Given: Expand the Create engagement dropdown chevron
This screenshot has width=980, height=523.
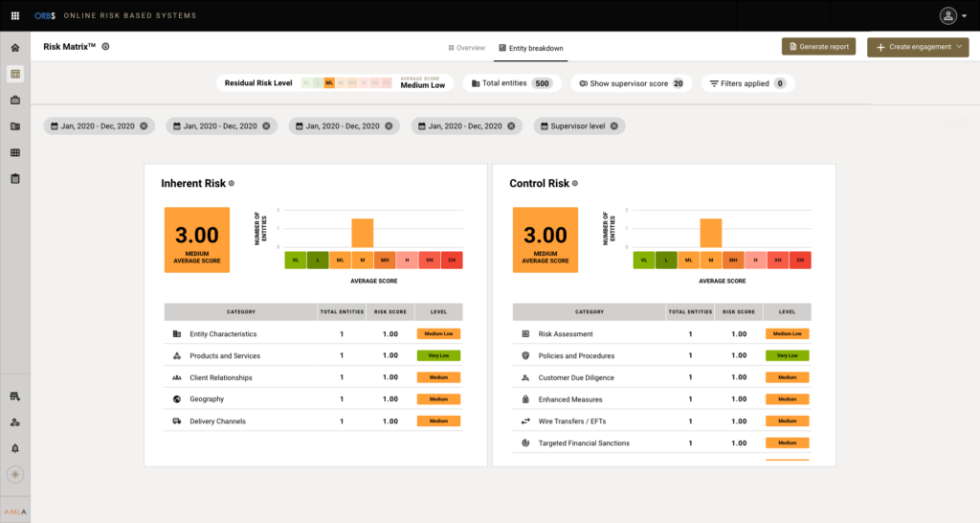Looking at the screenshot, I should (959, 47).
